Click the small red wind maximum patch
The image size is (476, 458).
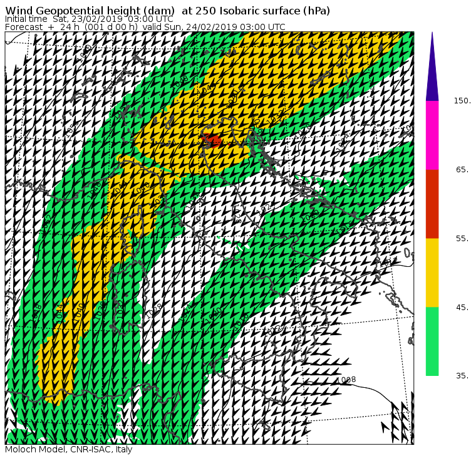click(212, 140)
